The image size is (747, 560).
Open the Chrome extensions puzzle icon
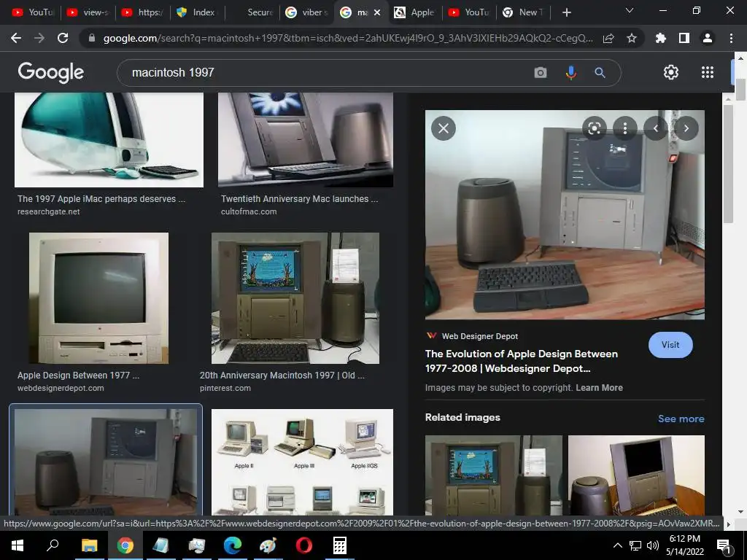pyautogui.click(x=661, y=38)
